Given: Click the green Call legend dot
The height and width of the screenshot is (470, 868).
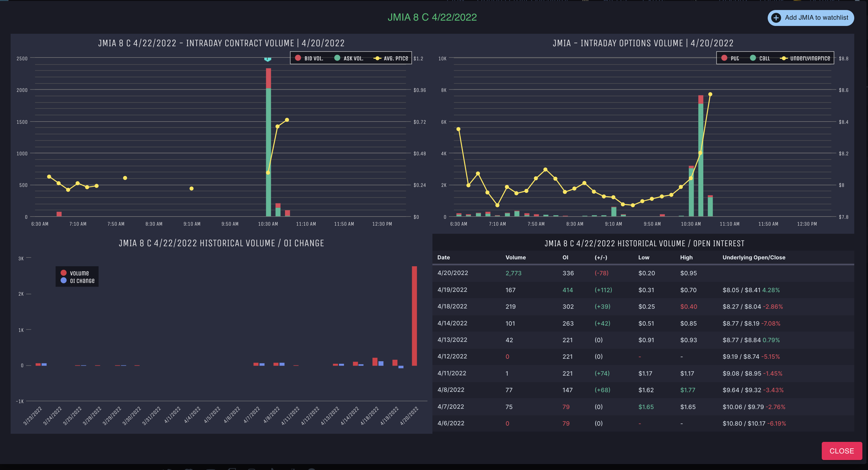Looking at the screenshot, I should (753, 58).
